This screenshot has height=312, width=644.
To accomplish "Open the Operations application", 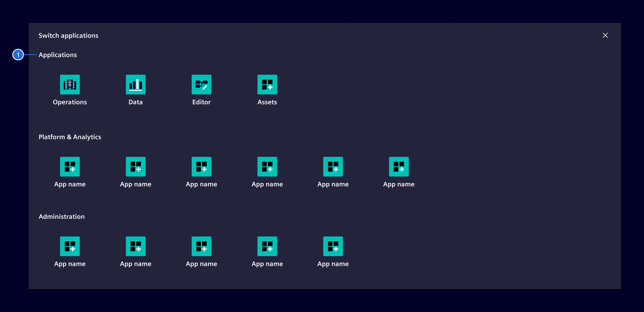I will point(70,85).
